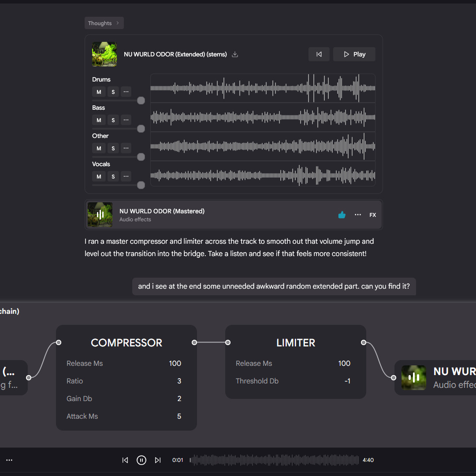Click the skip-to-start button beside Play
The image size is (476, 476).
[x=319, y=54]
